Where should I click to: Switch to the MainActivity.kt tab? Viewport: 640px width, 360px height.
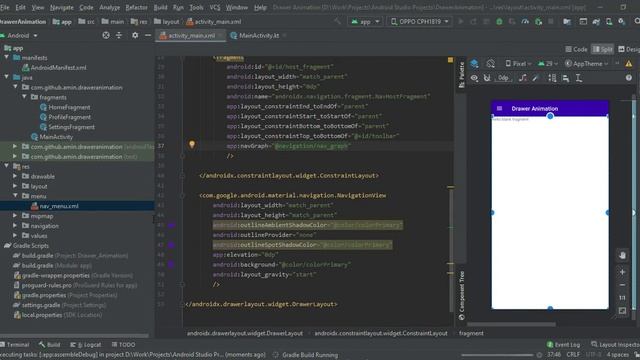[259, 36]
